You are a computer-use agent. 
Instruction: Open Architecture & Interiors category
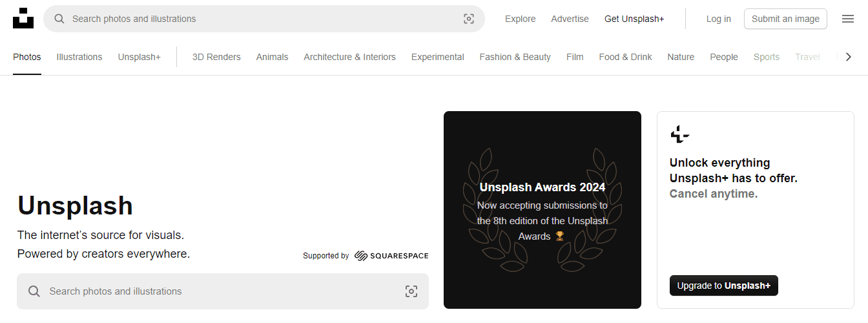(x=349, y=57)
